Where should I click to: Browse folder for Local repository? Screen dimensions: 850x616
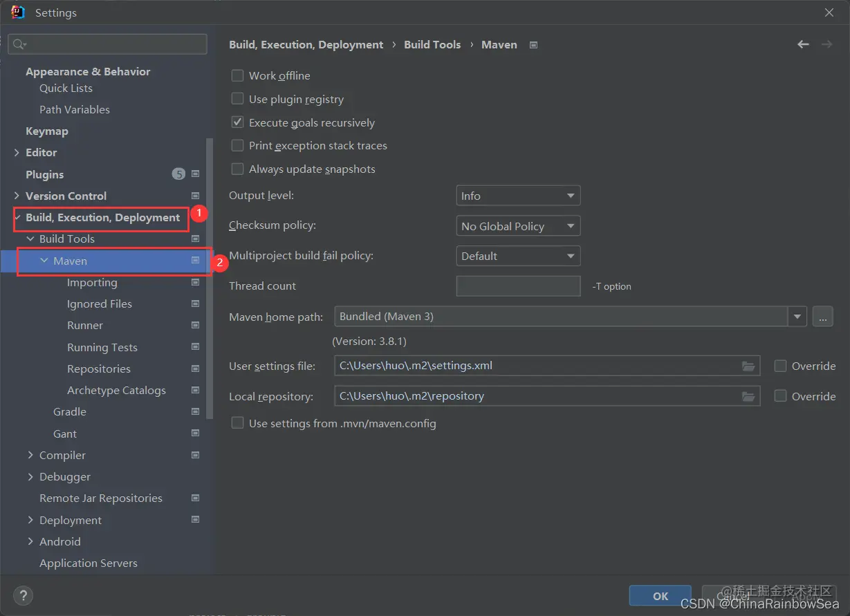[748, 396]
